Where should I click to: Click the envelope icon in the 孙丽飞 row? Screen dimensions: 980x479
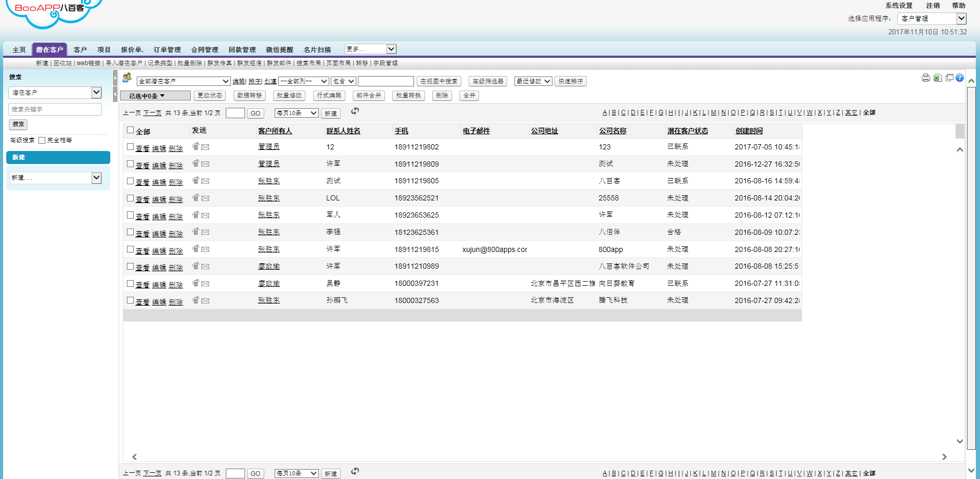tap(205, 301)
